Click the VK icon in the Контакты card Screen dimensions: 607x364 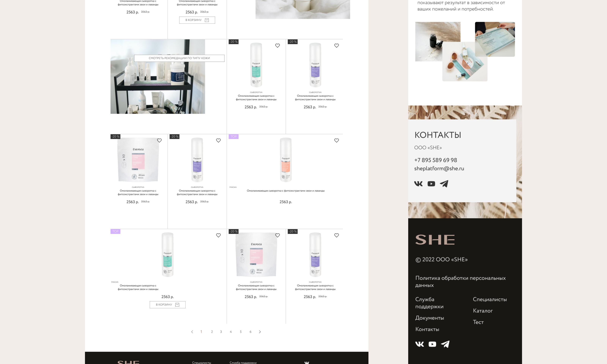point(418,184)
